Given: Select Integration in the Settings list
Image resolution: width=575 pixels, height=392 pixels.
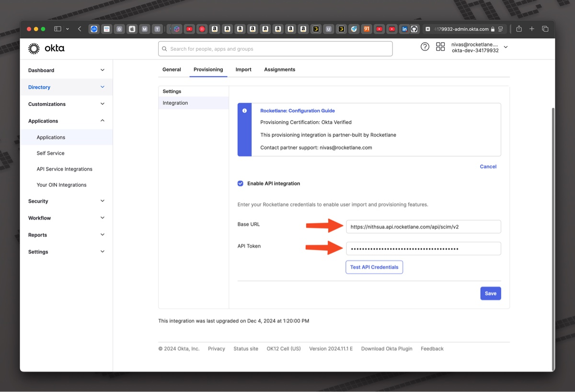Looking at the screenshot, I should pos(194,103).
